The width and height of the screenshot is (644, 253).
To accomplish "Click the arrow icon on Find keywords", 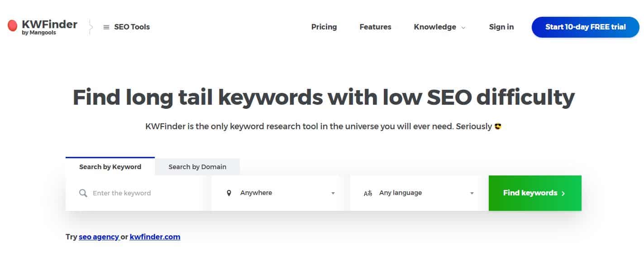I will click(x=563, y=193).
